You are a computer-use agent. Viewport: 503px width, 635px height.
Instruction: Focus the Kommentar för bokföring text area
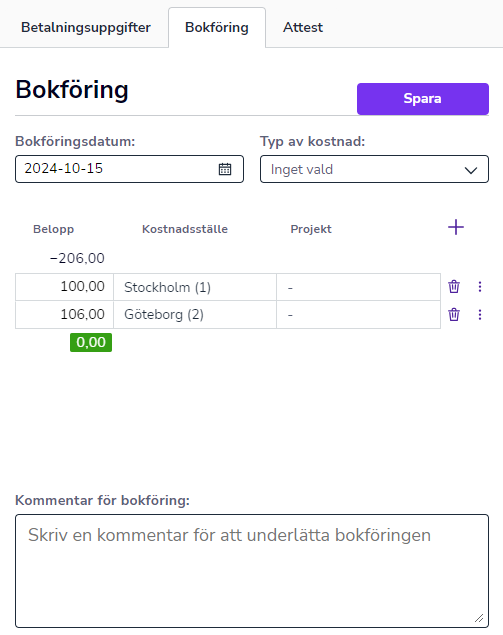click(x=252, y=571)
